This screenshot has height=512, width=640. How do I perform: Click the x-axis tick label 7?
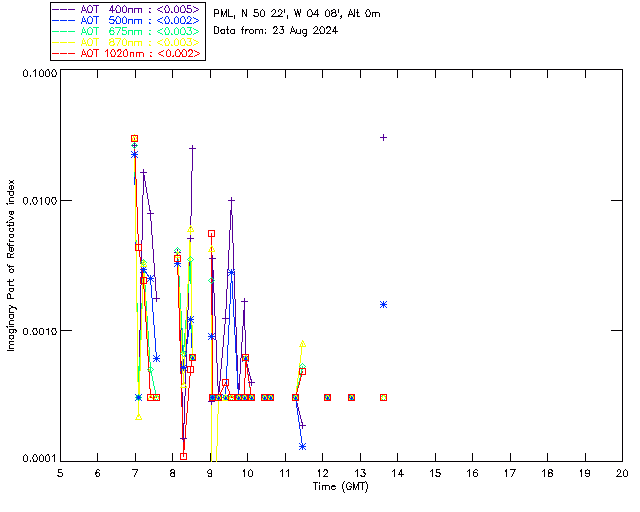(x=135, y=473)
